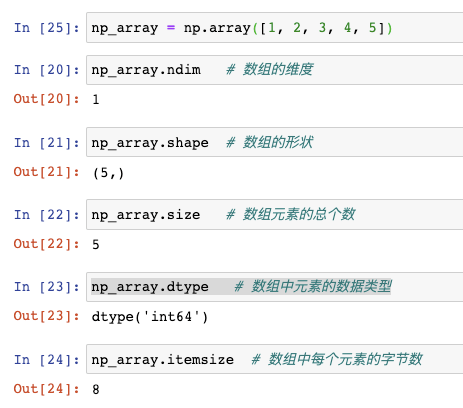This screenshot has height=408, width=463.
Task: Click the In [21] prompt label
Action: 47,143
